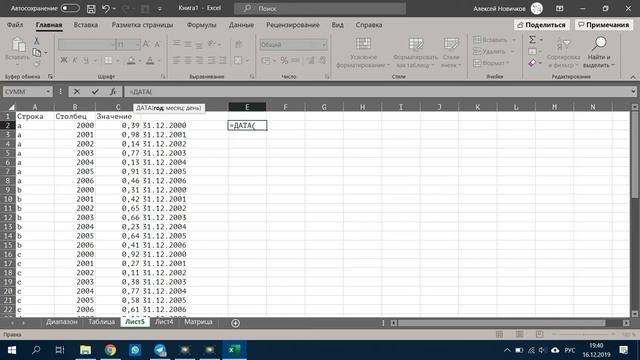Click the Windows Start button
The image size is (640, 360).
pyautogui.click(x=11, y=350)
